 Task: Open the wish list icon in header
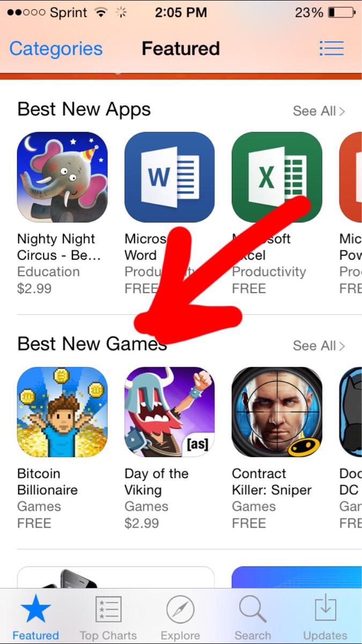pos(331,48)
